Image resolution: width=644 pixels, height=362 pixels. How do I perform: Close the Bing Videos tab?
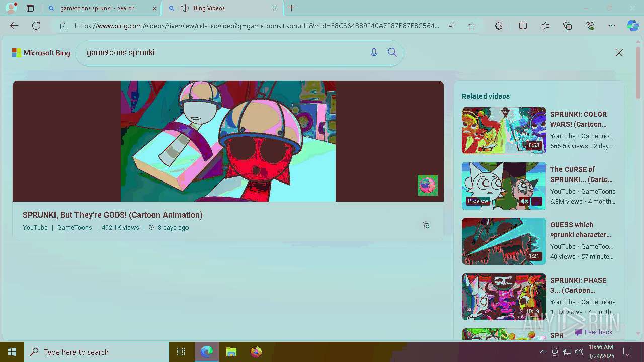[275, 8]
